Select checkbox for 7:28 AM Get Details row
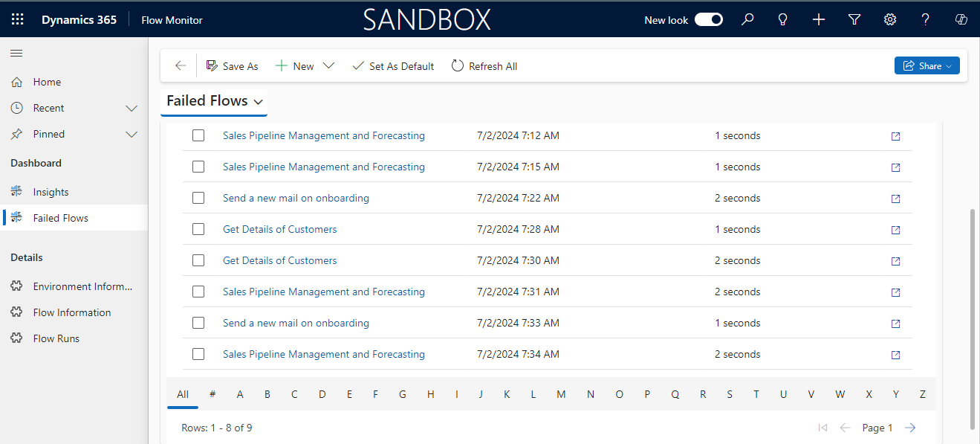980x444 pixels. click(x=198, y=230)
